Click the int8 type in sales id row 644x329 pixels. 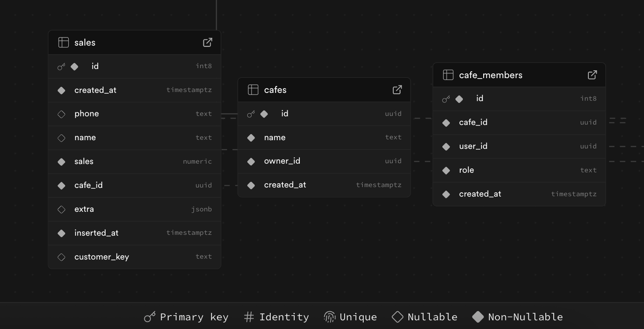[204, 66]
